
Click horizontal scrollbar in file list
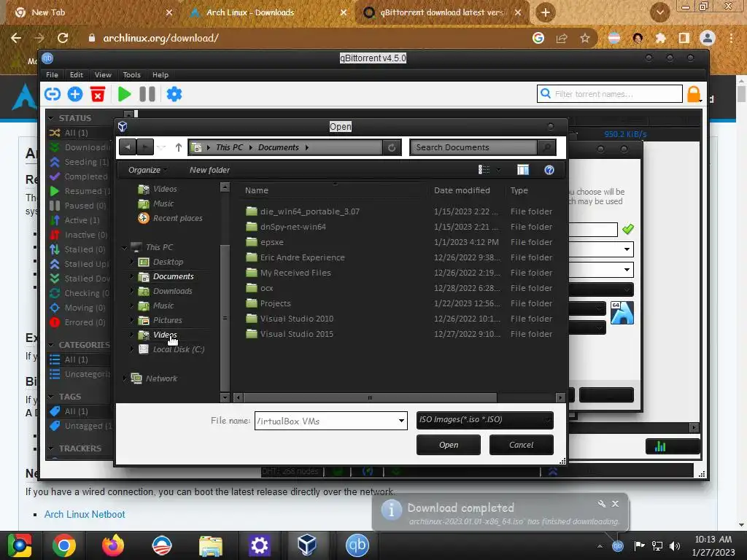pyautogui.click(x=370, y=397)
